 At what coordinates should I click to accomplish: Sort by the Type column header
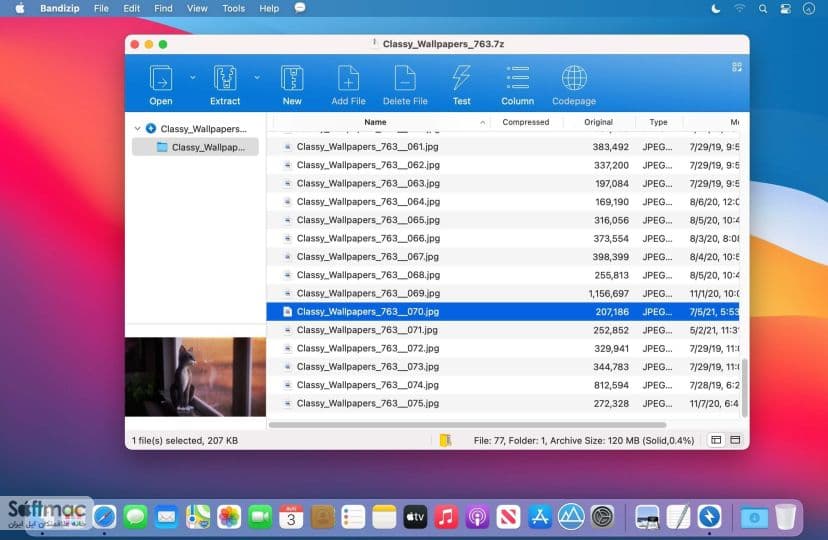[x=658, y=122]
